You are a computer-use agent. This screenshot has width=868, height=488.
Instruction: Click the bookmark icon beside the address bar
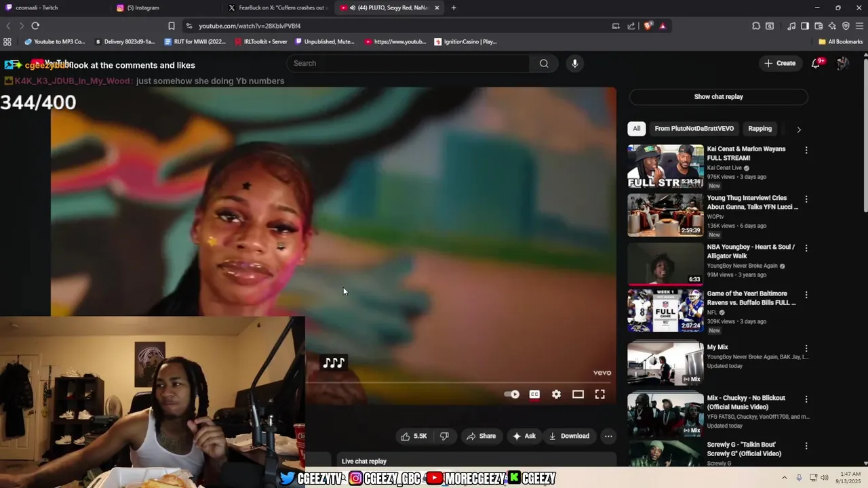click(172, 26)
